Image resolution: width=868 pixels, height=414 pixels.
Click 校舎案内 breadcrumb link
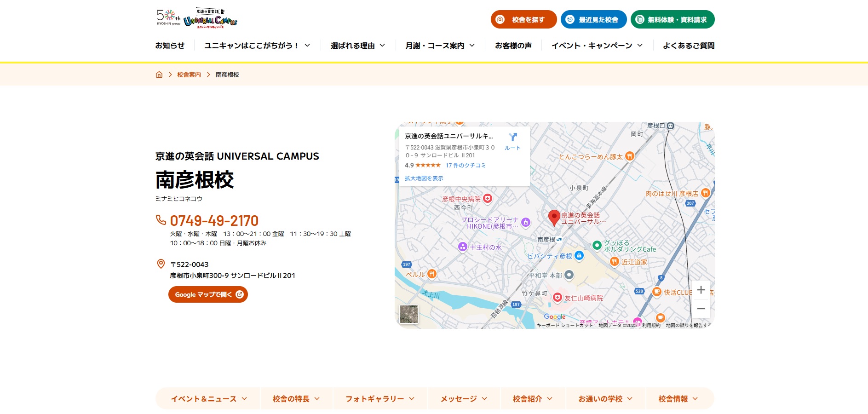point(189,75)
